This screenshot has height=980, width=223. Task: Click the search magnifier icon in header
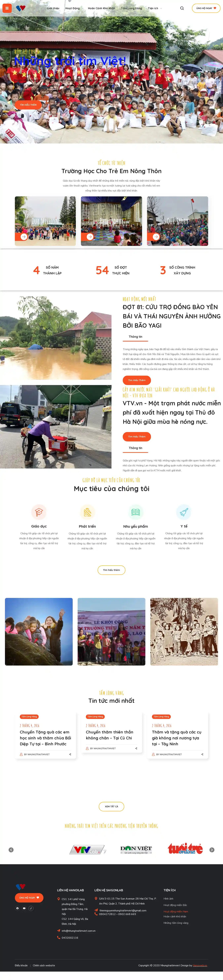[x=182, y=8]
